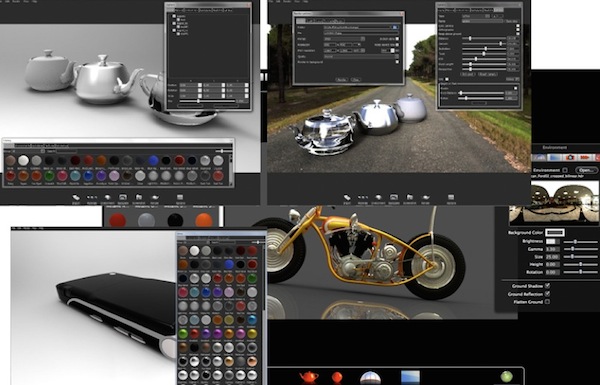The height and width of the screenshot is (385, 600).
Task: Open the Quality dropdown in render dialog
Action: (x=361, y=56)
